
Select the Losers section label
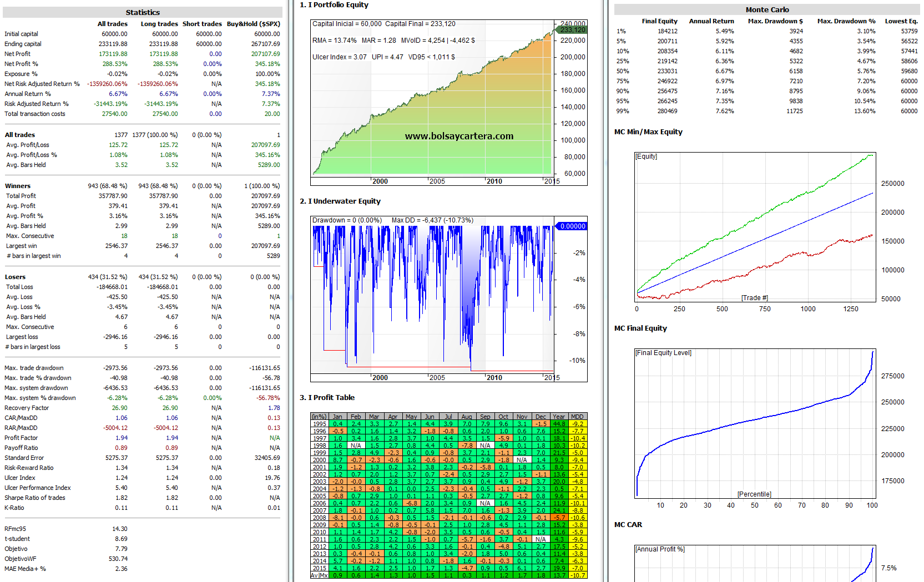point(16,277)
